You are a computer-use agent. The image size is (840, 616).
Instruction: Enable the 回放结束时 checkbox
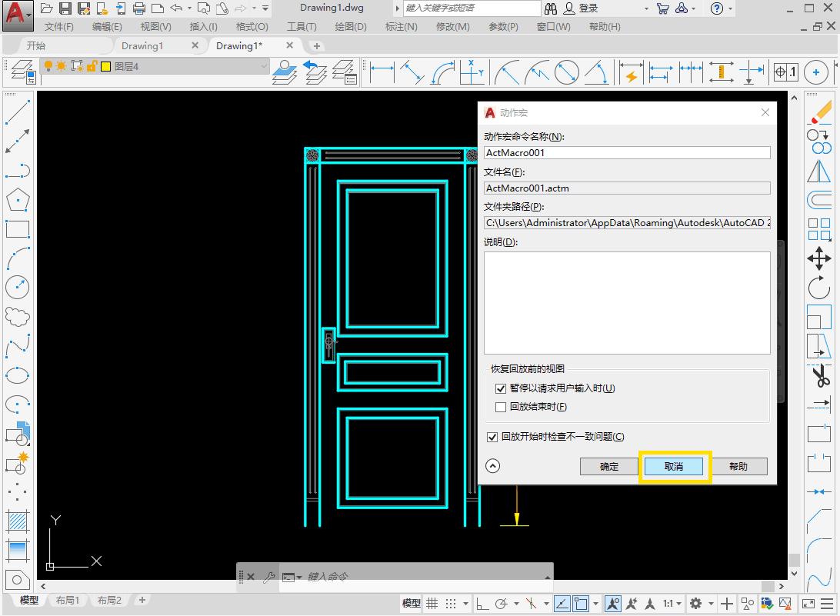pyautogui.click(x=502, y=408)
